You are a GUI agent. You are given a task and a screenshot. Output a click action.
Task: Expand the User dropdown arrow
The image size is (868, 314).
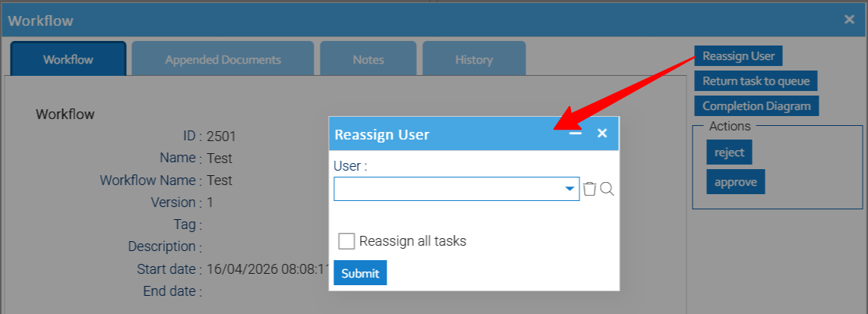click(x=570, y=189)
